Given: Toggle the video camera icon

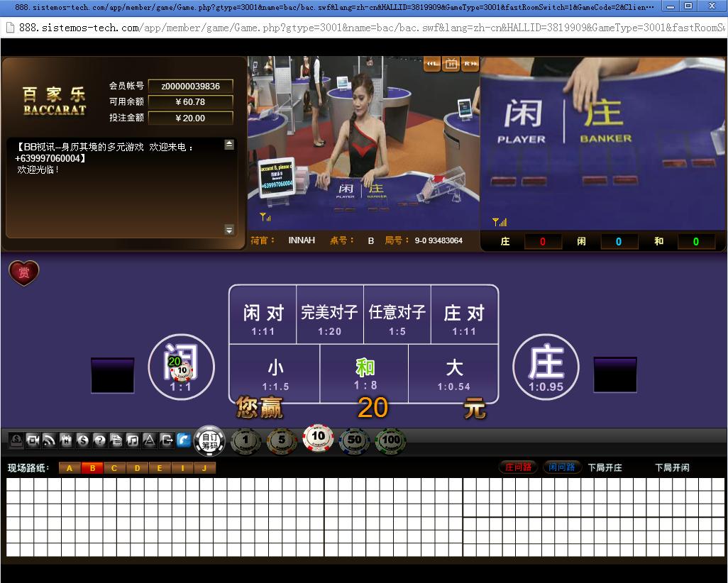Looking at the screenshot, I should (33, 440).
